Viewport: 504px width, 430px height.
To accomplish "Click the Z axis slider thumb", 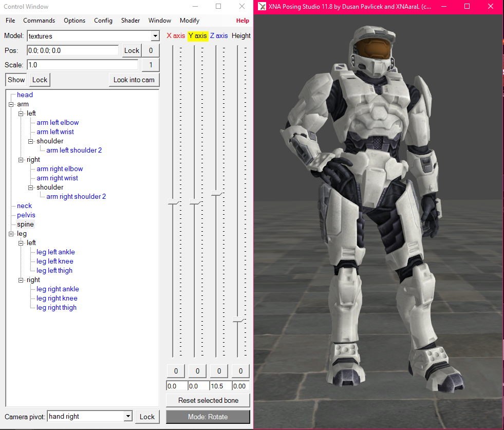I will tap(216, 193).
